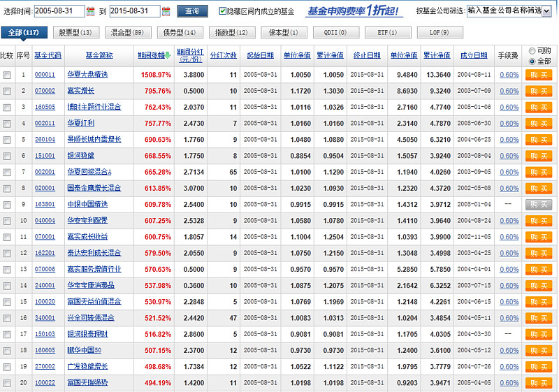Switch to 全部(117) tab
Image resolution: width=559 pixels, height=392 pixels.
coord(24,32)
